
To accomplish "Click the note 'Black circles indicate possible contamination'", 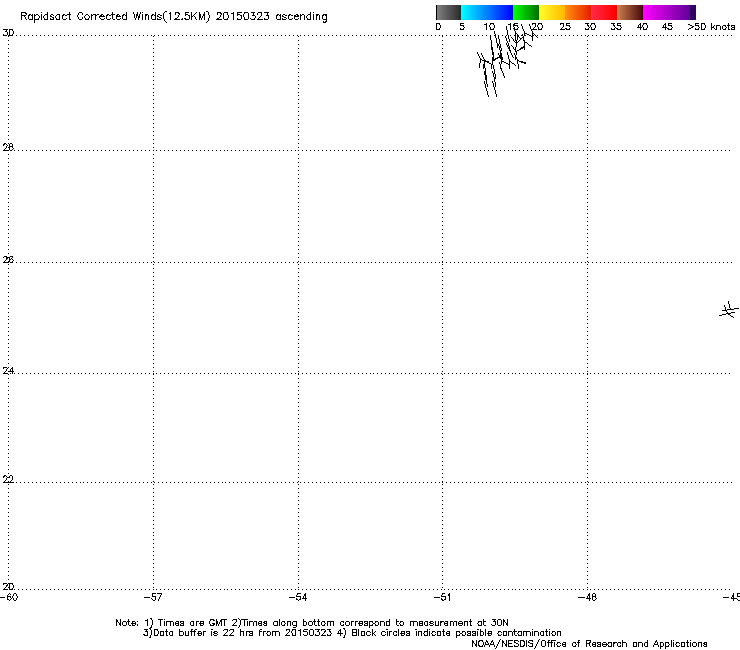I will (x=456, y=633).
